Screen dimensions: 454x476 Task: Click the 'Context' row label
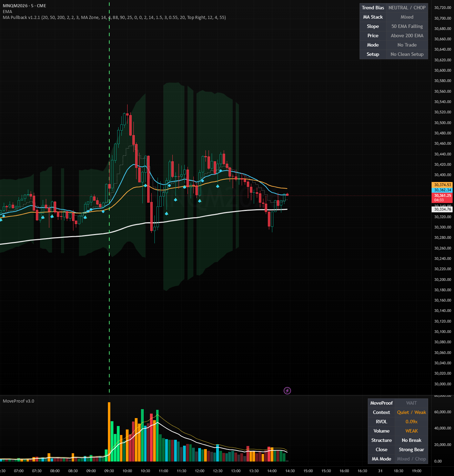click(x=382, y=412)
